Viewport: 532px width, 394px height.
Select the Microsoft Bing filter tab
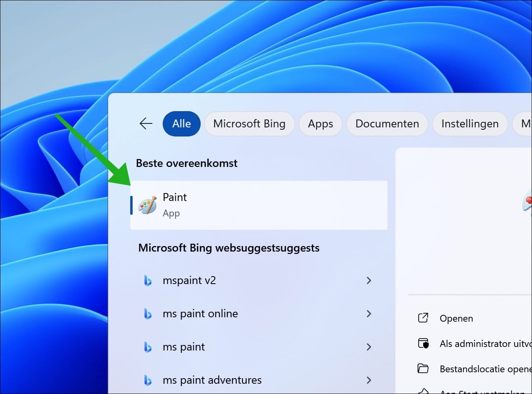[x=249, y=123]
